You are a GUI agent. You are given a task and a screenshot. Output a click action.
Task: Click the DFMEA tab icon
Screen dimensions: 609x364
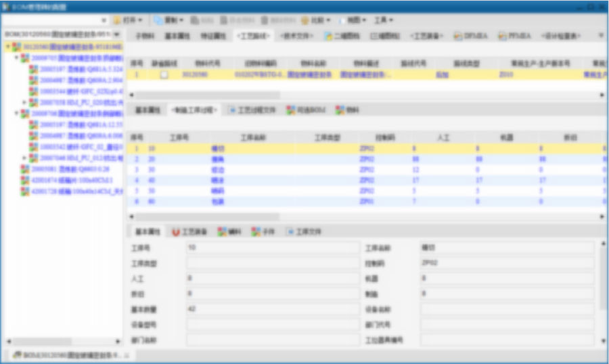point(458,36)
